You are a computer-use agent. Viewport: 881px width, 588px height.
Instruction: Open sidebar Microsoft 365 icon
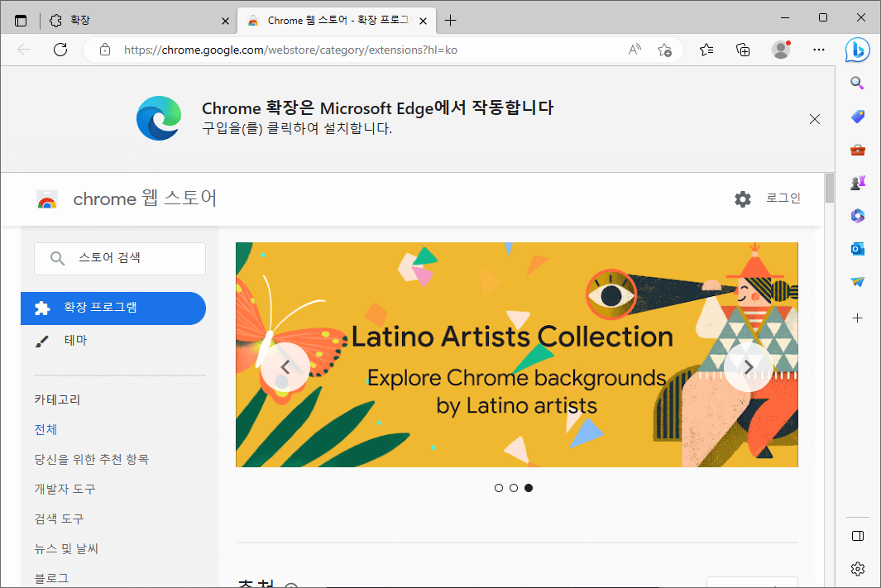pos(857,216)
